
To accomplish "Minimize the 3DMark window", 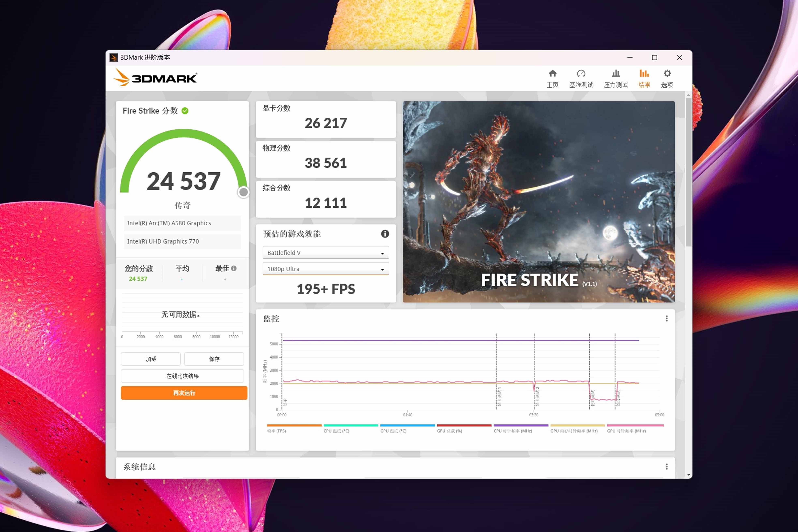I will (630, 57).
